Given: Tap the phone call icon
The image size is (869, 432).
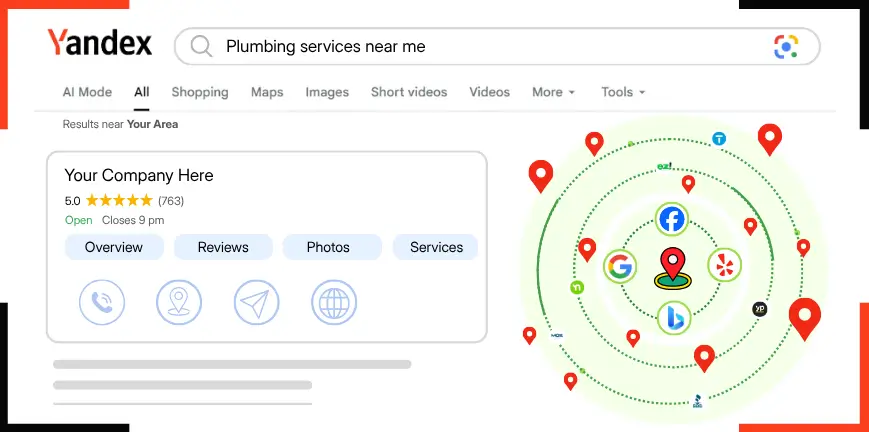Looking at the screenshot, I should [102, 302].
